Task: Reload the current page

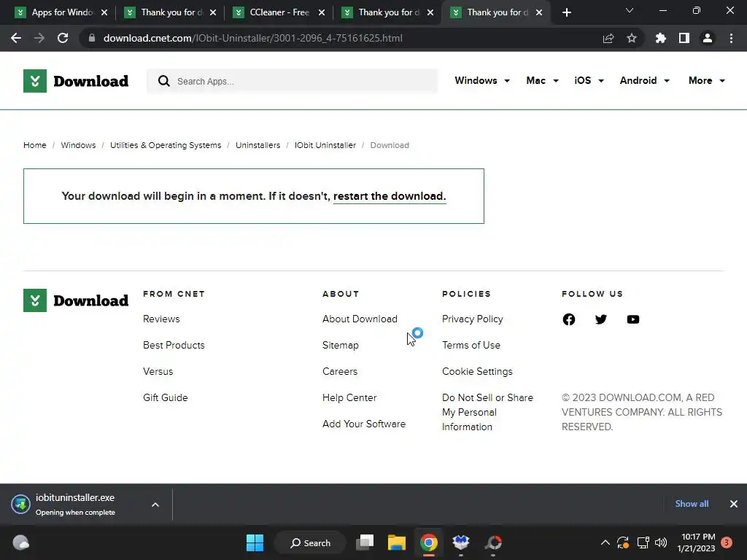Action: [63, 38]
